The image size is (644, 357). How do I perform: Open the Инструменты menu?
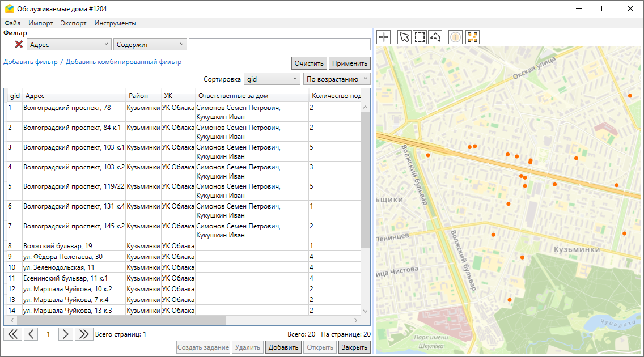[115, 23]
